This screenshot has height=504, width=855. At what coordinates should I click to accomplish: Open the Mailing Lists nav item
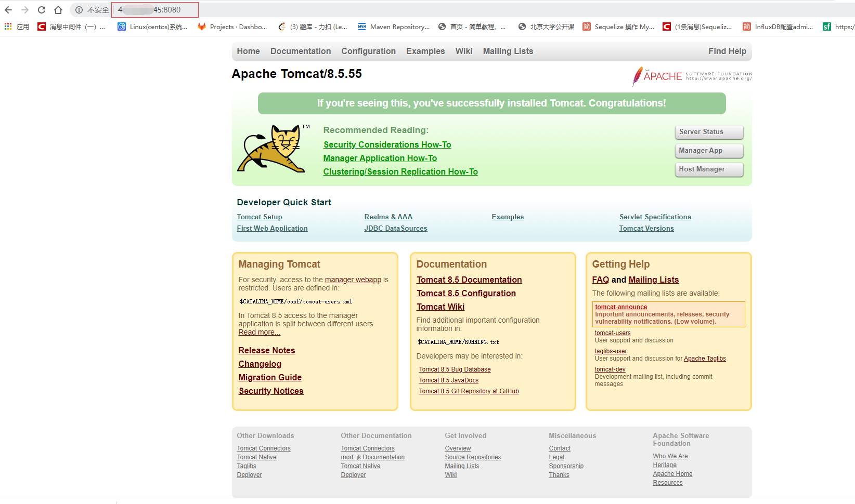click(508, 51)
